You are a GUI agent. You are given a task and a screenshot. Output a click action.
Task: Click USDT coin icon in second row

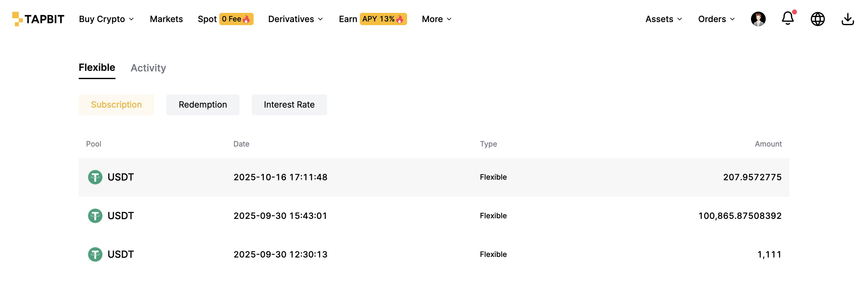(x=95, y=216)
